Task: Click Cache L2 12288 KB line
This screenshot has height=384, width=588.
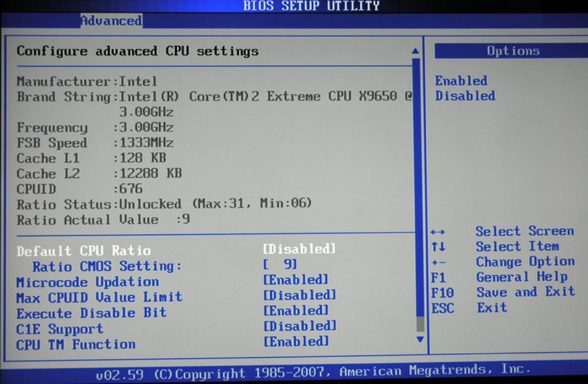Action: [x=99, y=174]
